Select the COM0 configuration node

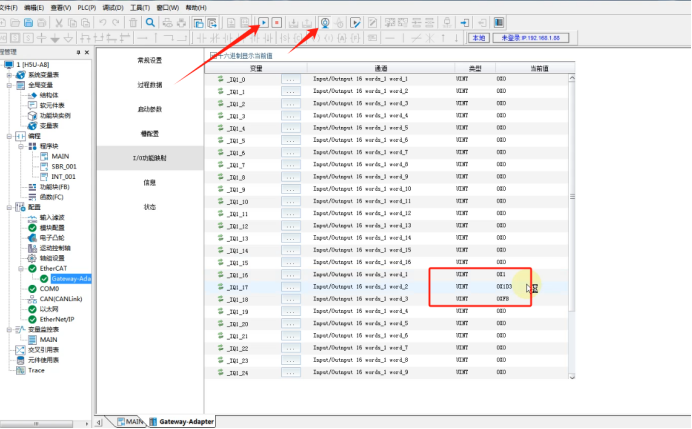(x=49, y=289)
